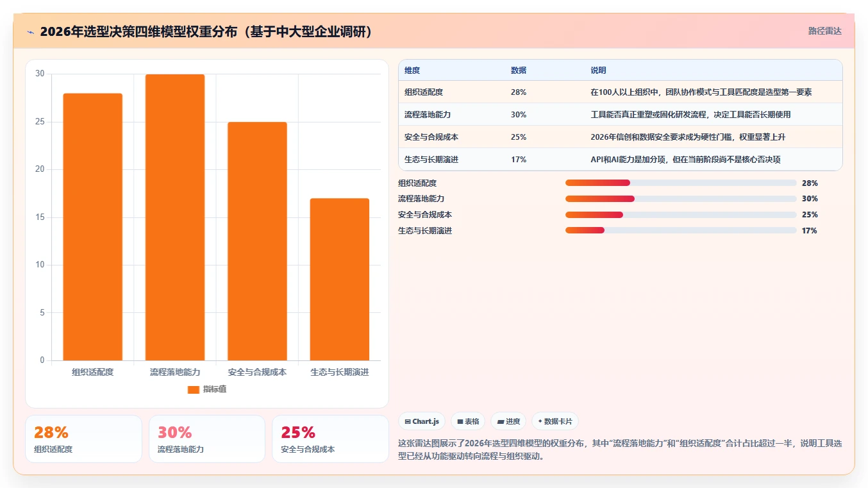
Task: Click description starting API和AI能力是加分项
Action: coord(685,160)
